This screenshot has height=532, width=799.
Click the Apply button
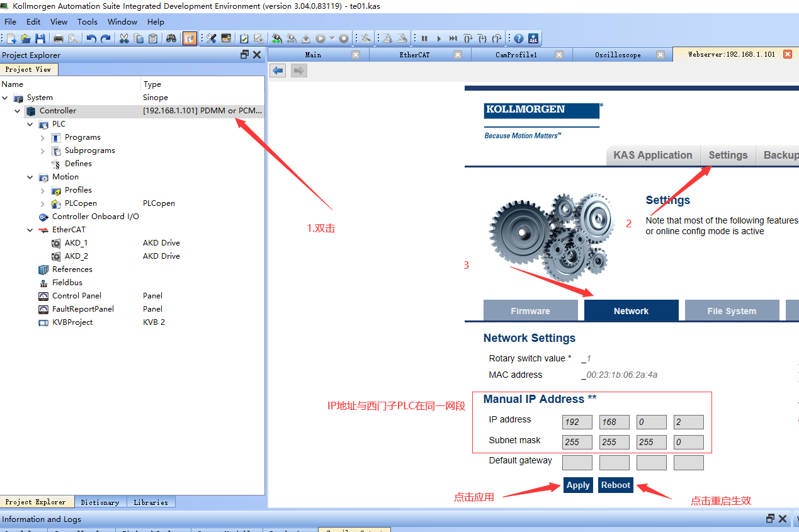578,485
